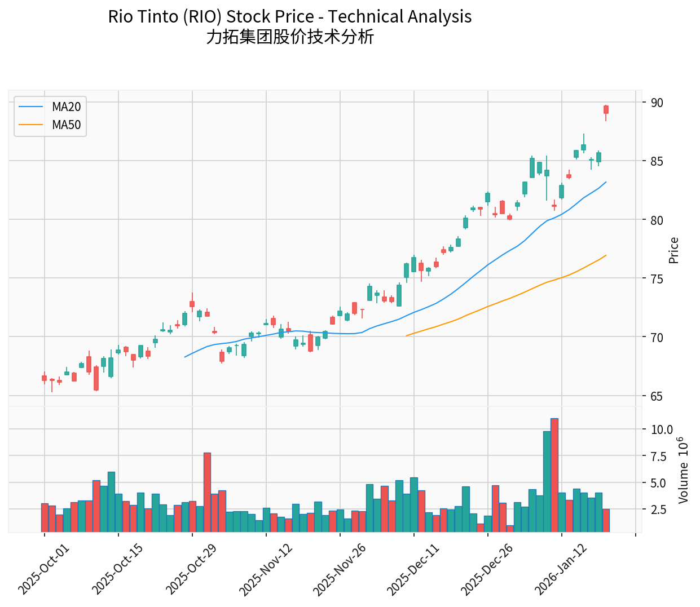The width and height of the screenshot is (700, 607).
Task: Toggle display of the legend box
Action: [50, 115]
